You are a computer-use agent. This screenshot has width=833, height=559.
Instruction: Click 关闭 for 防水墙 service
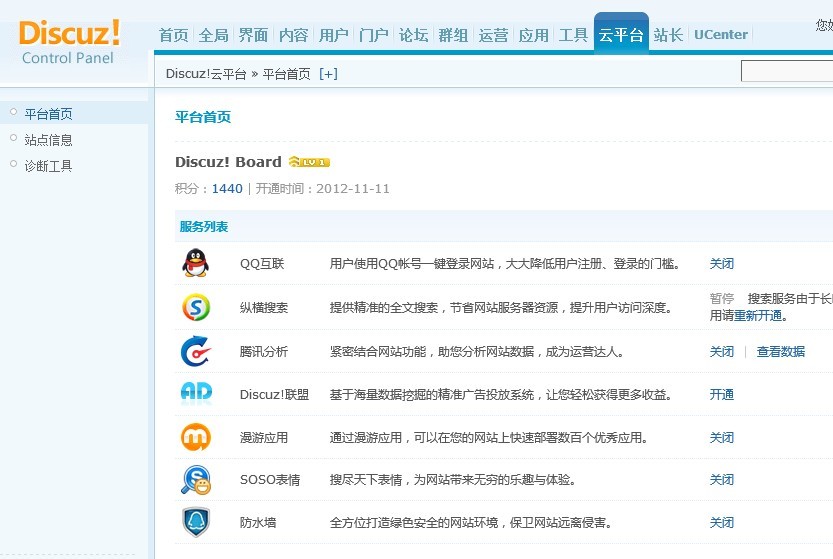pyautogui.click(x=721, y=522)
